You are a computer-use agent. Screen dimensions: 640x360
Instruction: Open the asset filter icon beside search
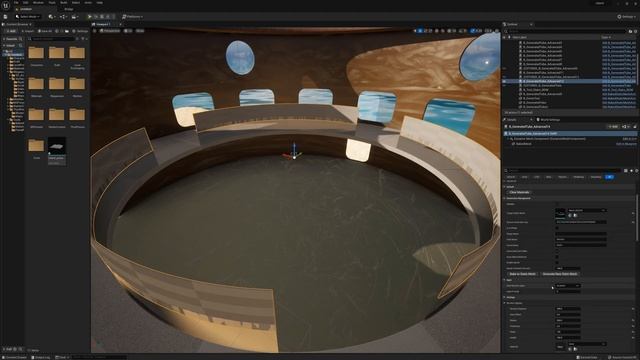83,39
